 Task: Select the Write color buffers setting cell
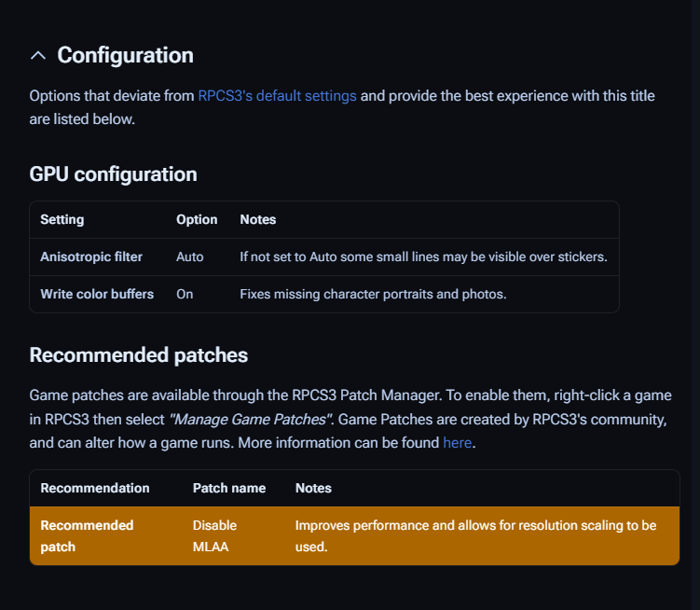pyautogui.click(x=97, y=294)
